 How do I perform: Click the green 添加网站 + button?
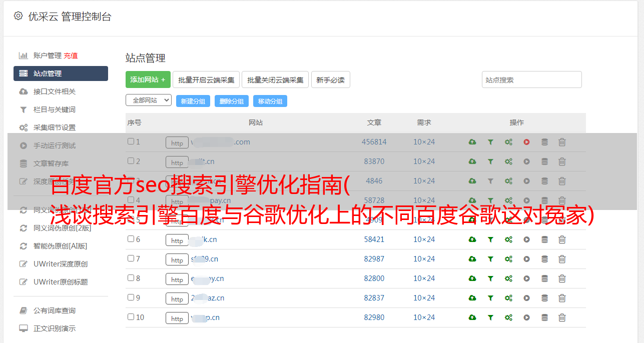pos(148,79)
